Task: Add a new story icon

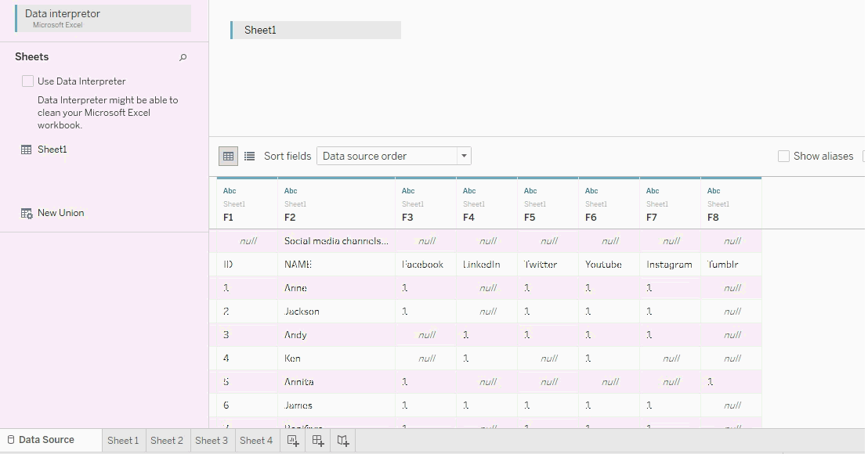Action: tap(343, 441)
